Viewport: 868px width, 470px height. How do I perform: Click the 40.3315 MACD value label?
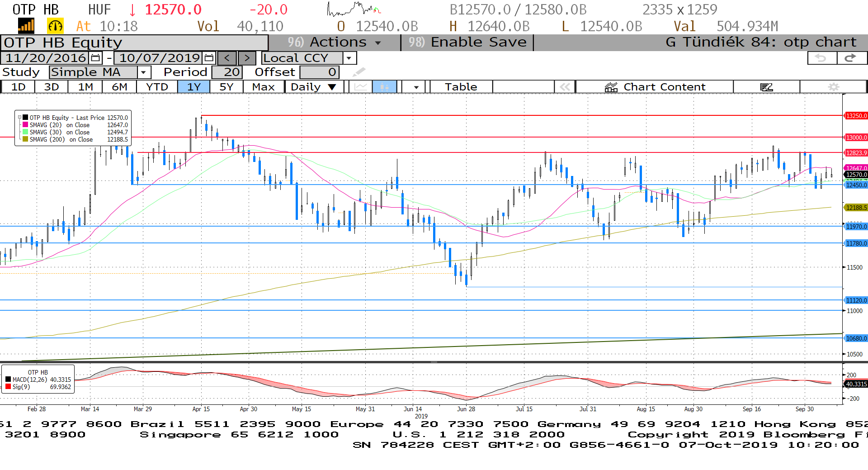pyautogui.click(x=856, y=384)
